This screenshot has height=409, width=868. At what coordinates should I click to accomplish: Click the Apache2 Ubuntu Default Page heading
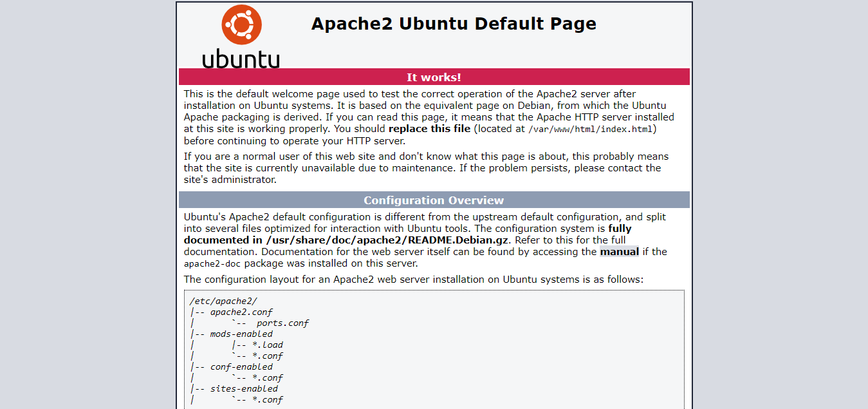coord(454,24)
